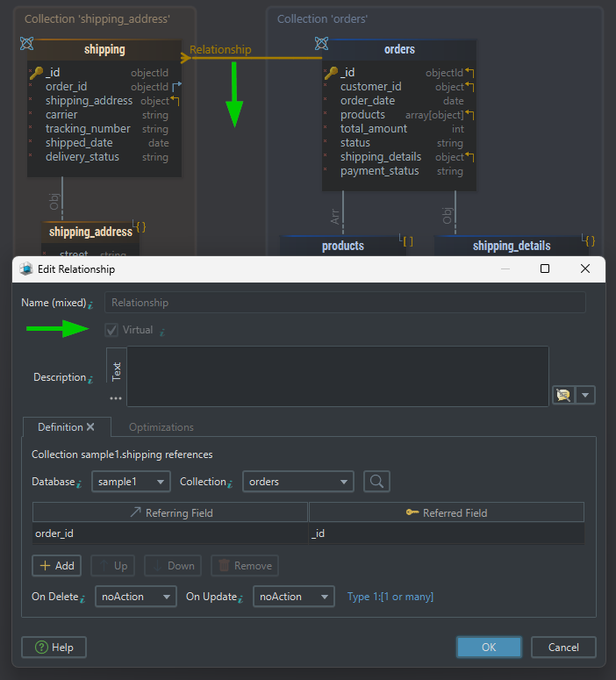Click the shipping table header in diagram
Image resolution: width=616 pixels, height=680 pixels.
click(x=104, y=50)
